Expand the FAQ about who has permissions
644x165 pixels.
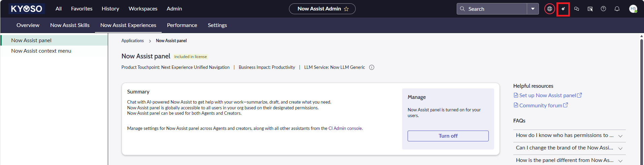click(x=570, y=136)
